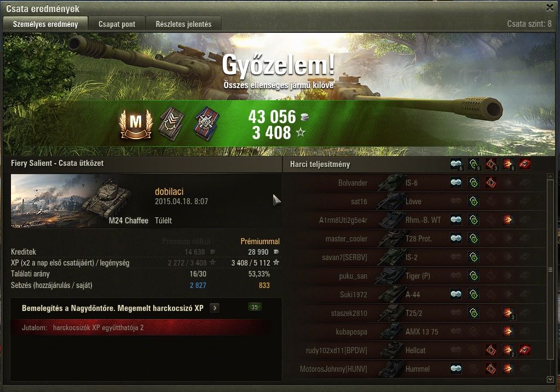The height and width of the screenshot is (392, 560).
Task: Select the Személyes eredmény tab
Action: point(45,24)
